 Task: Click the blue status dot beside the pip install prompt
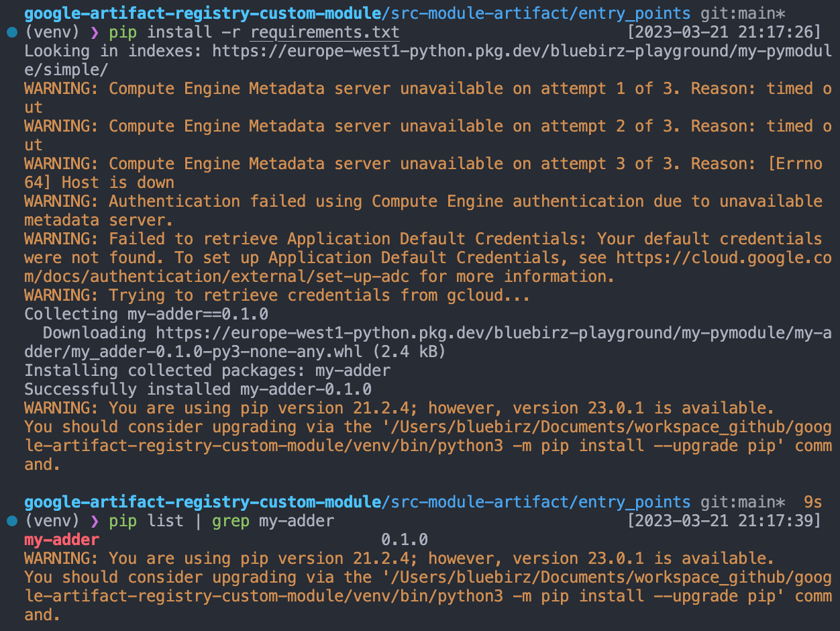pos(11,32)
